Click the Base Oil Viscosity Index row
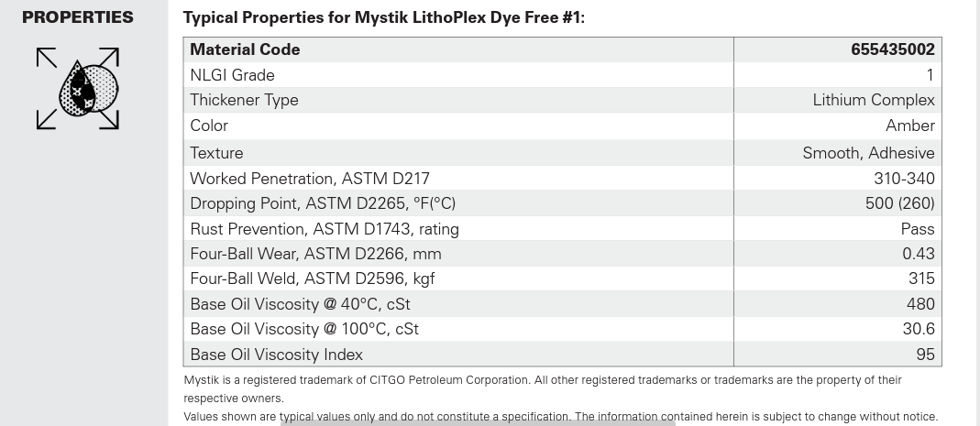Screen dimensions: 980x426 point(563,355)
